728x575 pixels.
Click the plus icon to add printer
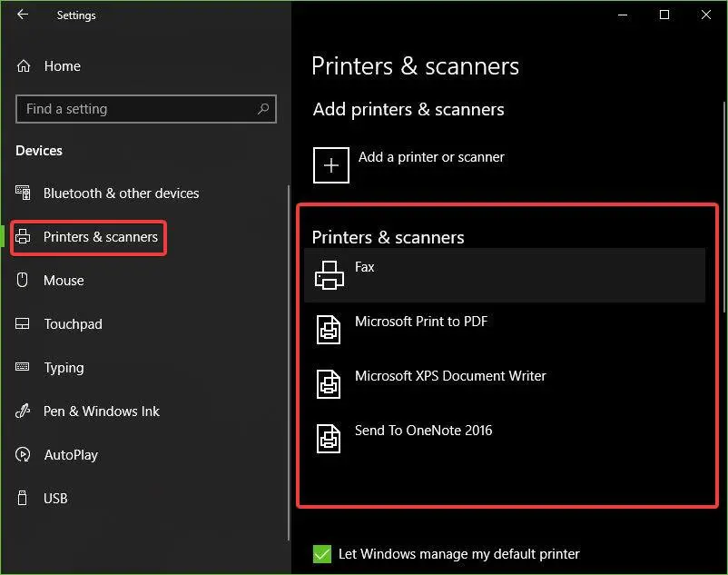(x=331, y=165)
